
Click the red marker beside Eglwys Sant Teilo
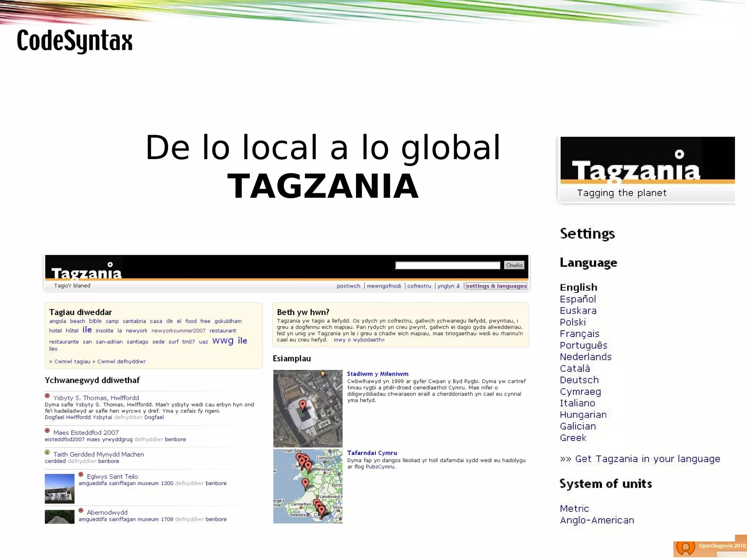coord(81,475)
